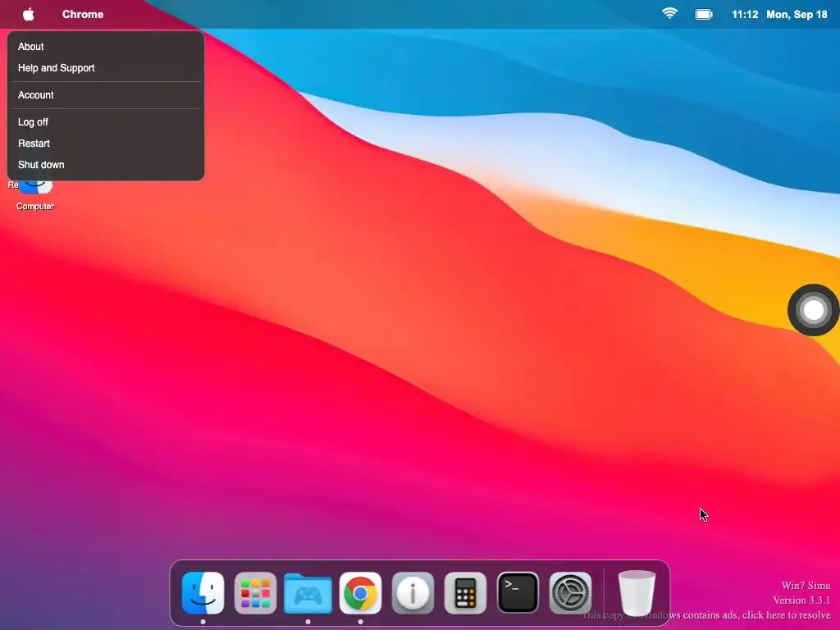Choose the Account menu entry
The height and width of the screenshot is (630, 840).
tap(106, 95)
